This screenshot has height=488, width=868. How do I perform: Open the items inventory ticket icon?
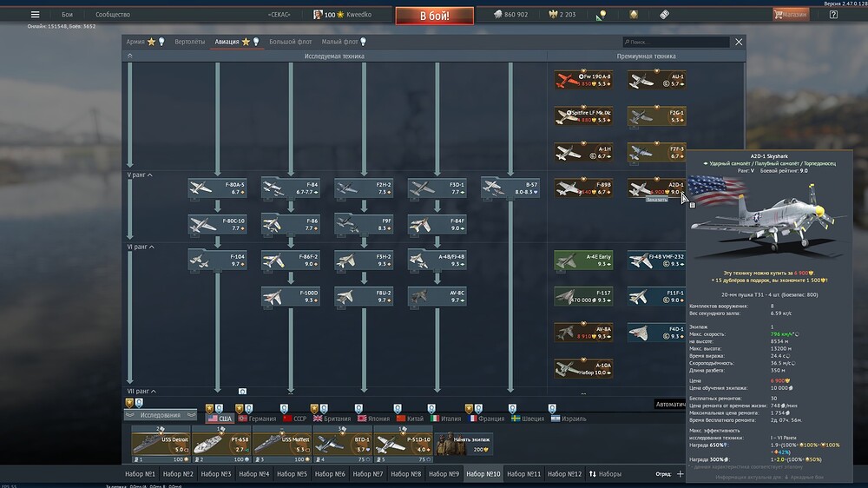click(664, 15)
